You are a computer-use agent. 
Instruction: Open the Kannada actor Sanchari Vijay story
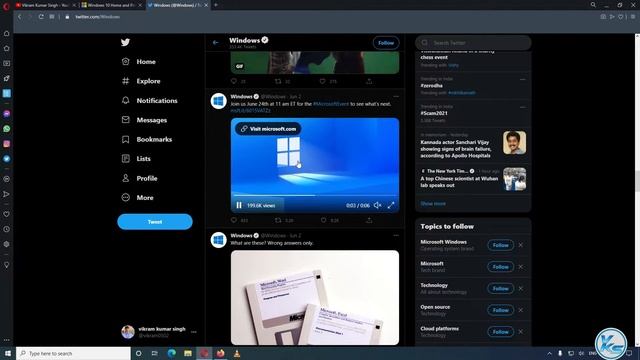click(x=473, y=146)
